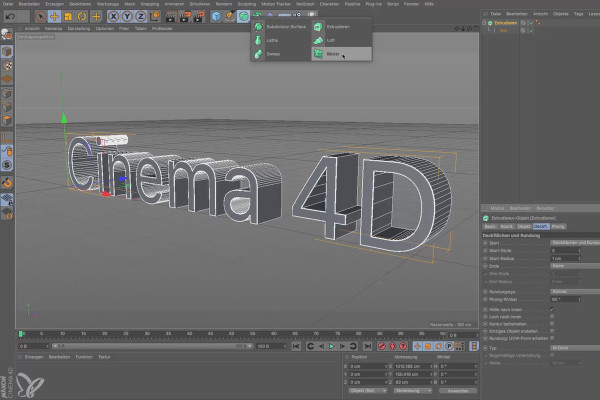Choose Extrudieren from the generator popup
Image resolution: width=600 pixels, height=400 pixels.
coord(342,27)
